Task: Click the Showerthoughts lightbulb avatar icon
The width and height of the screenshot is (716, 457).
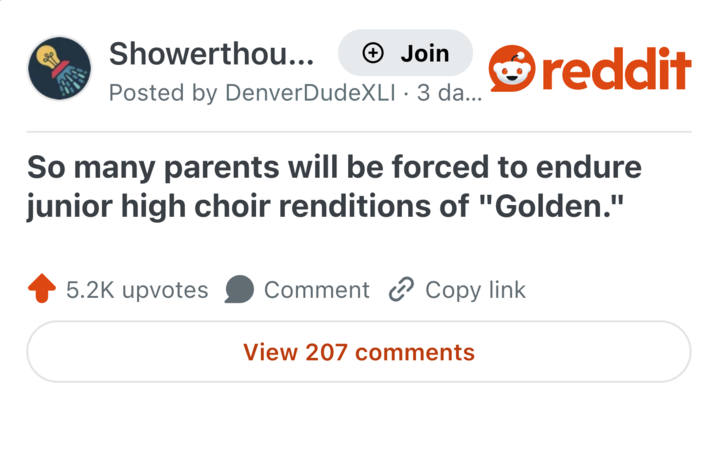Action: [59, 70]
